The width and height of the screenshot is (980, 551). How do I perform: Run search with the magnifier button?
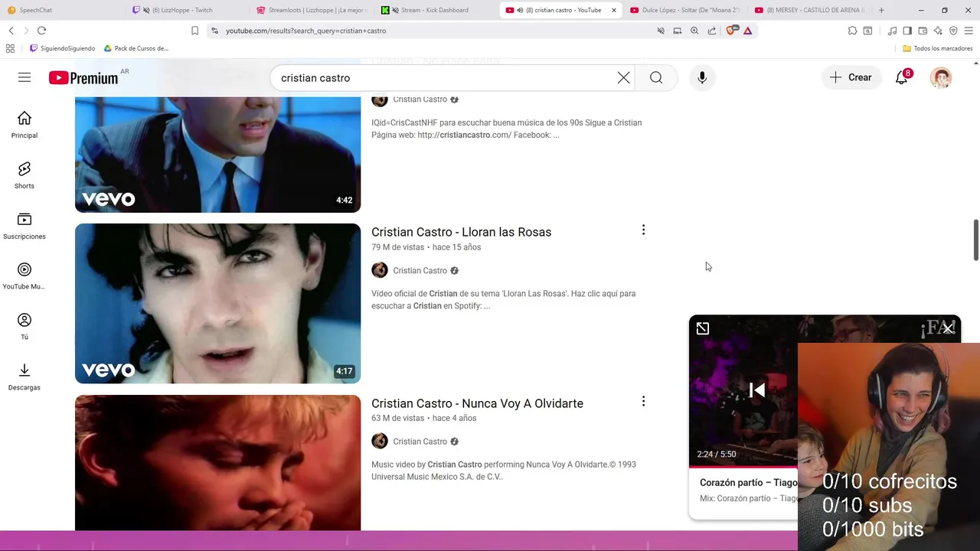click(656, 77)
